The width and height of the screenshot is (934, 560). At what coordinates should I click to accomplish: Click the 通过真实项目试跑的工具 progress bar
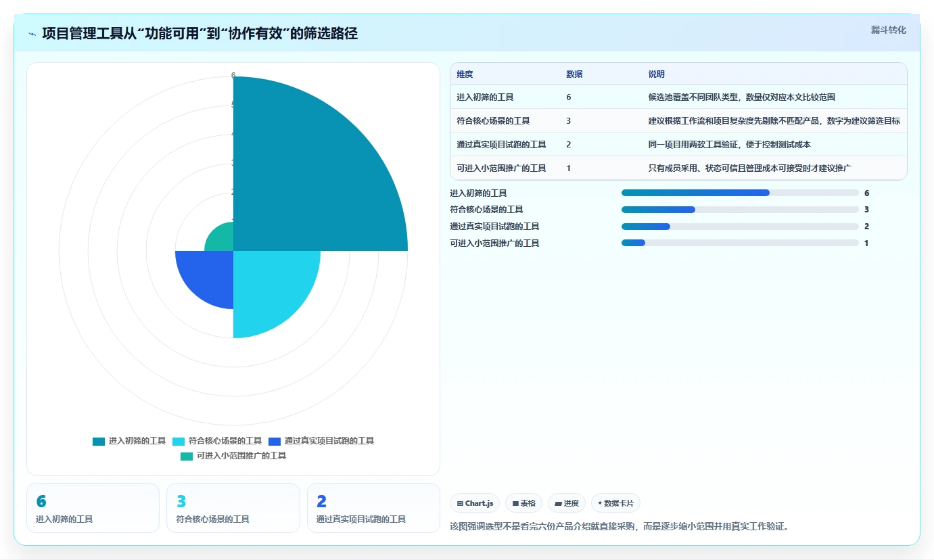pos(740,227)
